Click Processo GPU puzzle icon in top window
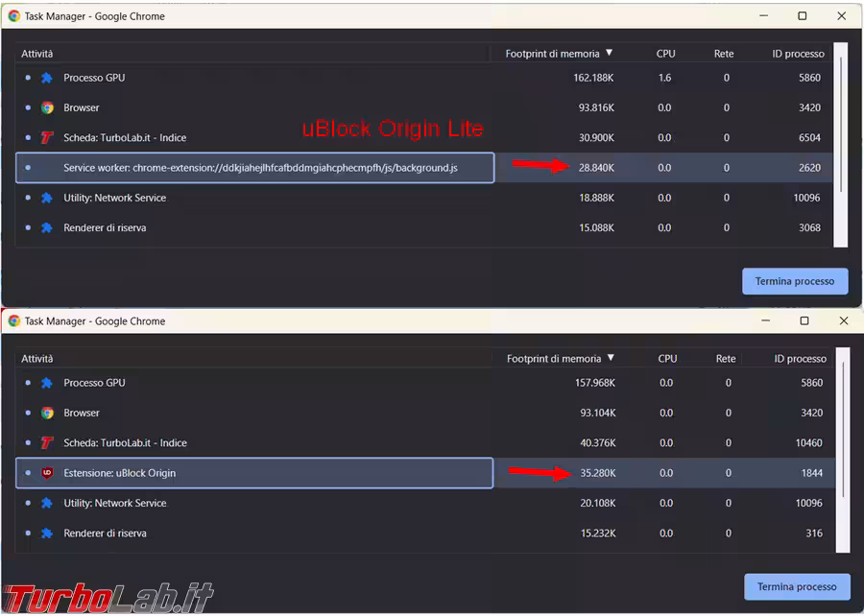The height and width of the screenshot is (616, 864). 47,78
